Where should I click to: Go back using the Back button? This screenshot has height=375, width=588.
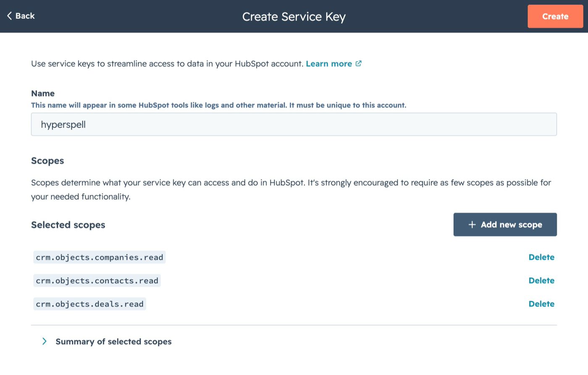pyautogui.click(x=21, y=16)
